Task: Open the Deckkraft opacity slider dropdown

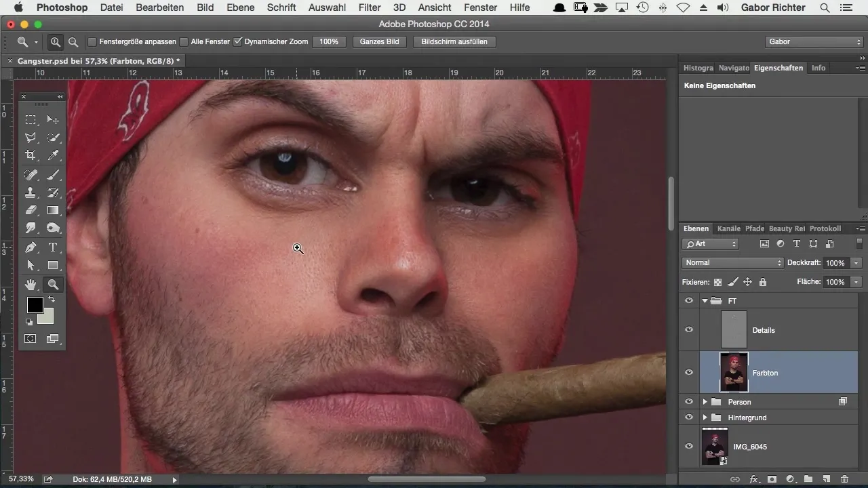Action: pyautogui.click(x=857, y=263)
